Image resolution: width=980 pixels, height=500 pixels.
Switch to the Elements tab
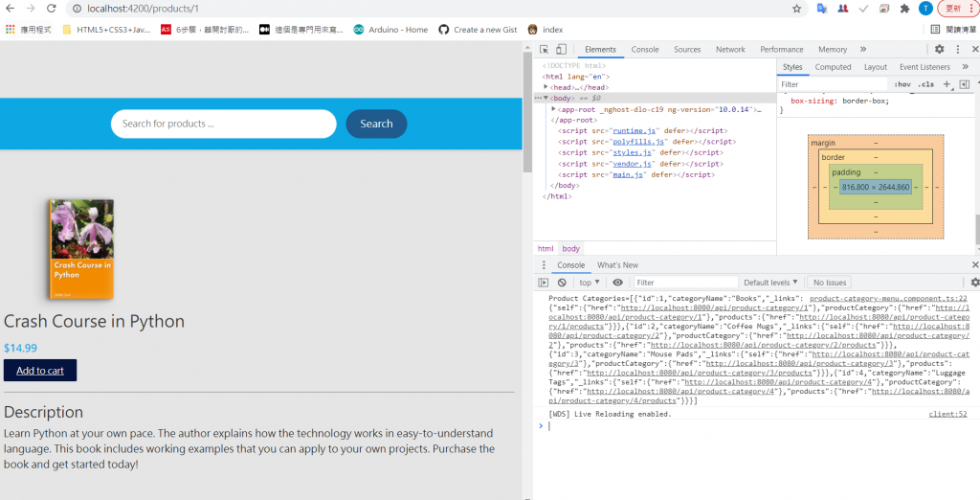[x=600, y=50]
